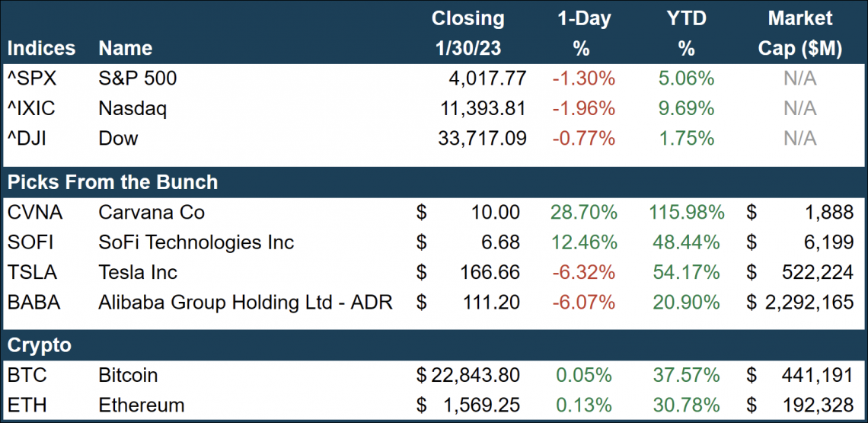Image resolution: width=868 pixels, height=423 pixels.
Task: Click the TSLA ticker symbol
Action: pos(32,272)
